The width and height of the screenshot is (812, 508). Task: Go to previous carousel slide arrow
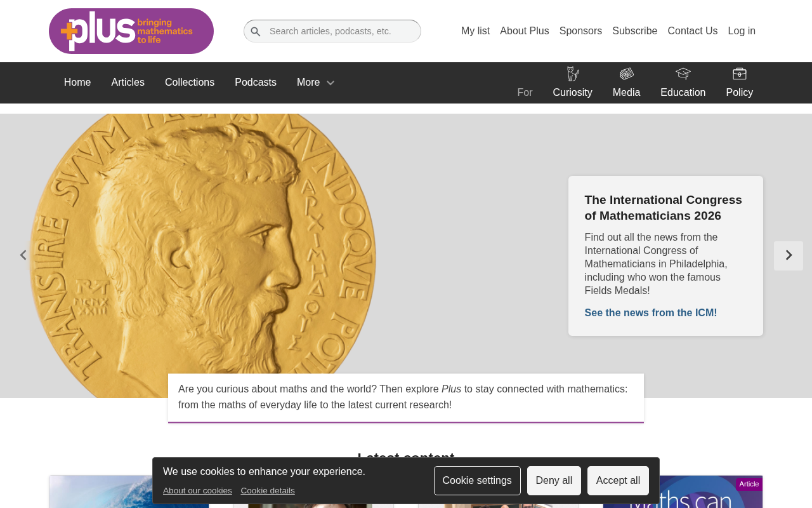[x=23, y=255]
